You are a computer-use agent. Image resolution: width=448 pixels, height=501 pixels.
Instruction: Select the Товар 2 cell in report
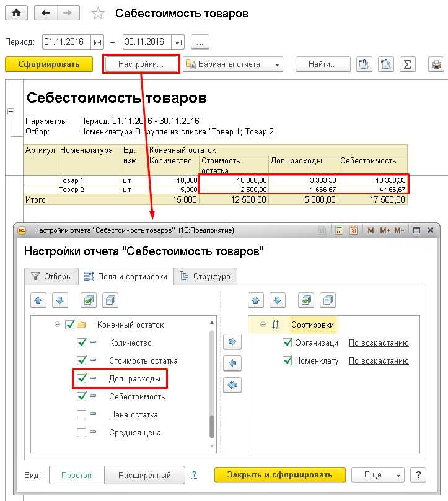click(89, 190)
